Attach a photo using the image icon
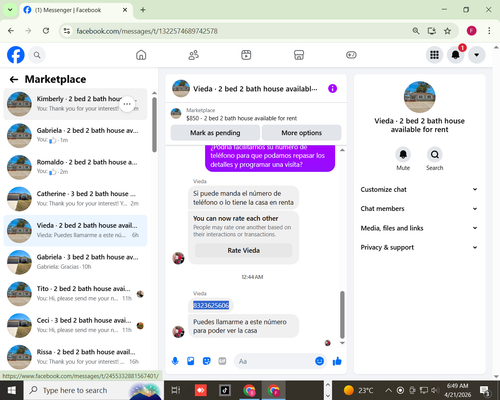This screenshot has height=400, width=500. coord(191,361)
